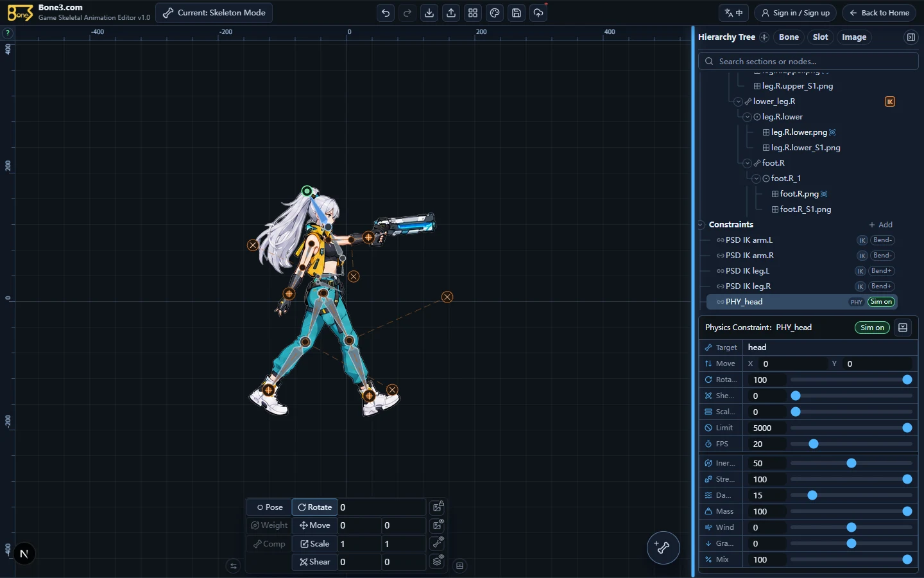Switch language with translate icon

pos(733,13)
